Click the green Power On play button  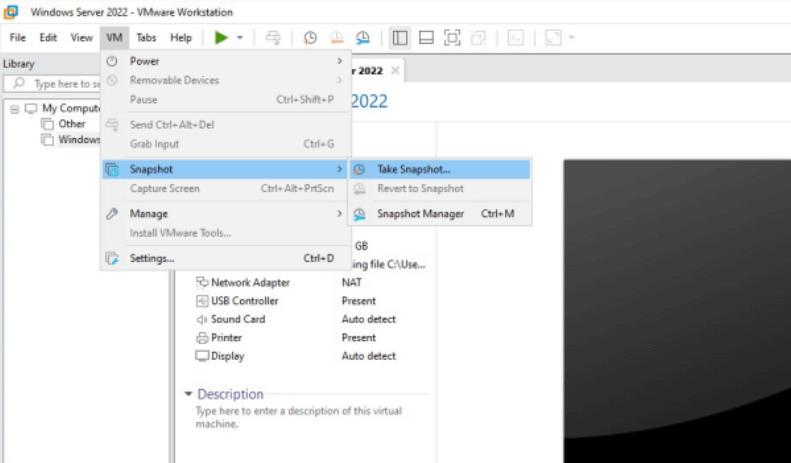[x=221, y=37]
